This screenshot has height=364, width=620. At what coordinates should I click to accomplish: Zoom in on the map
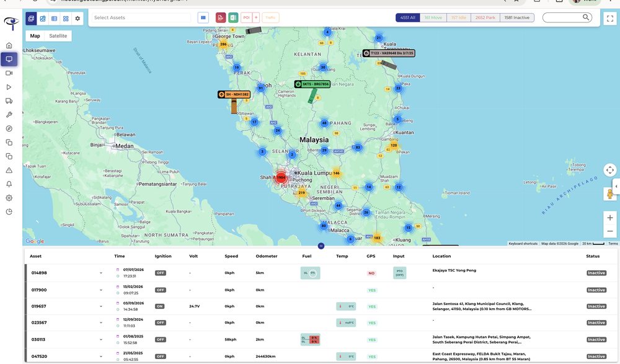click(x=610, y=218)
